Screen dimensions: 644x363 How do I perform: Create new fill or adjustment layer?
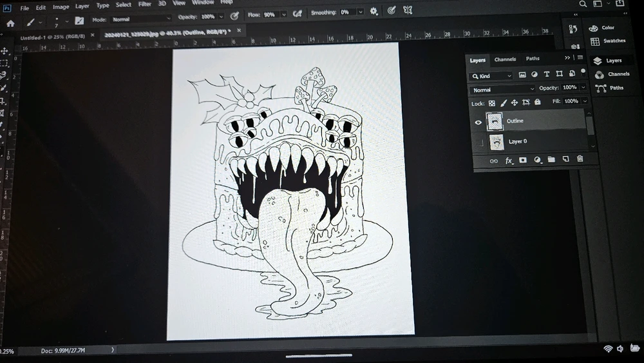(537, 159)
